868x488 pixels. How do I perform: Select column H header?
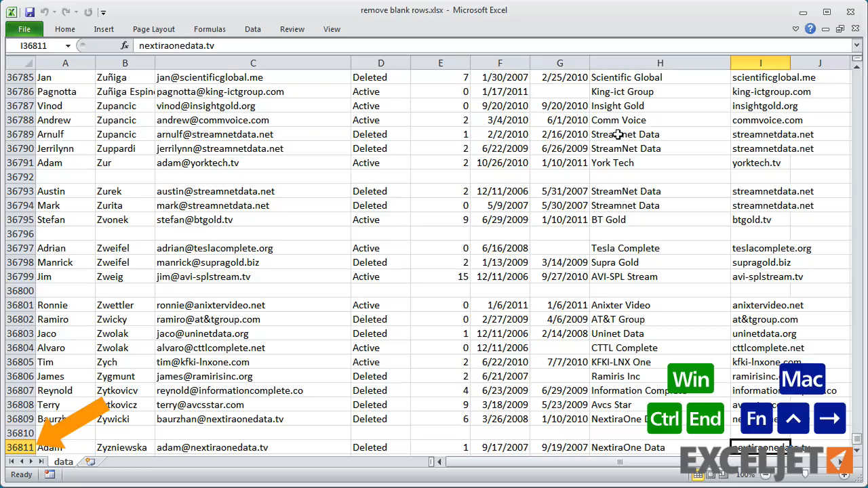660,63
